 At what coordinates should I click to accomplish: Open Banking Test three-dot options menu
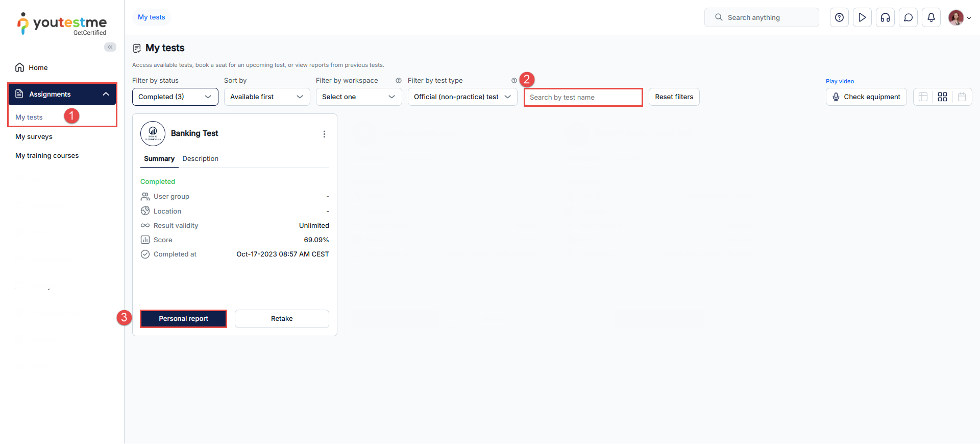pyautogui.click(x=324, y=134)
